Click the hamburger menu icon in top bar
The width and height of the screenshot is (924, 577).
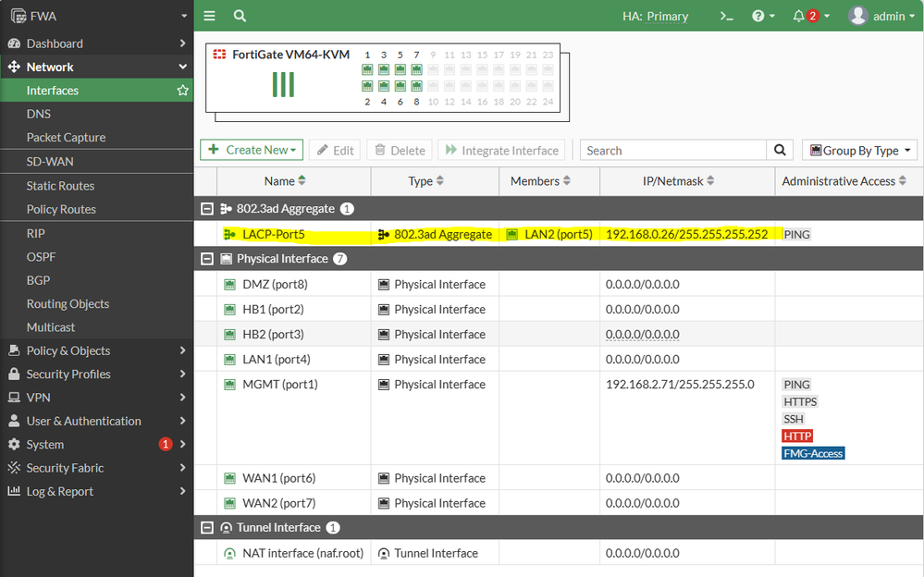coord(210,16)
